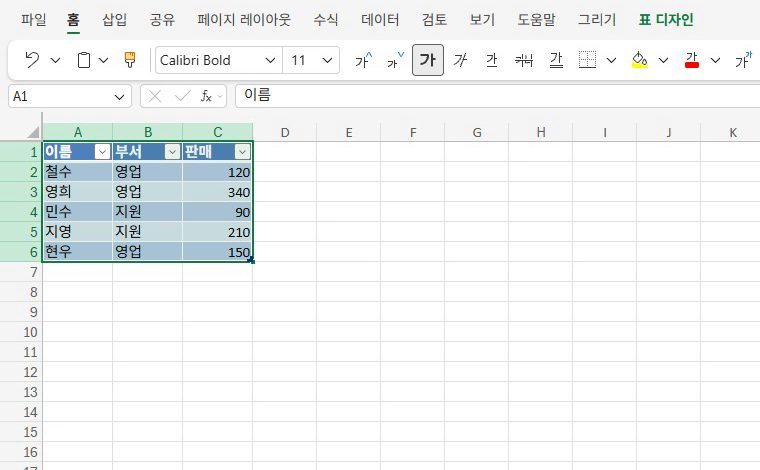This screenshot has height=470, width=760.
Task: Decrease font size with the smaller 가 icon
Action: click(x=396, y=60)
